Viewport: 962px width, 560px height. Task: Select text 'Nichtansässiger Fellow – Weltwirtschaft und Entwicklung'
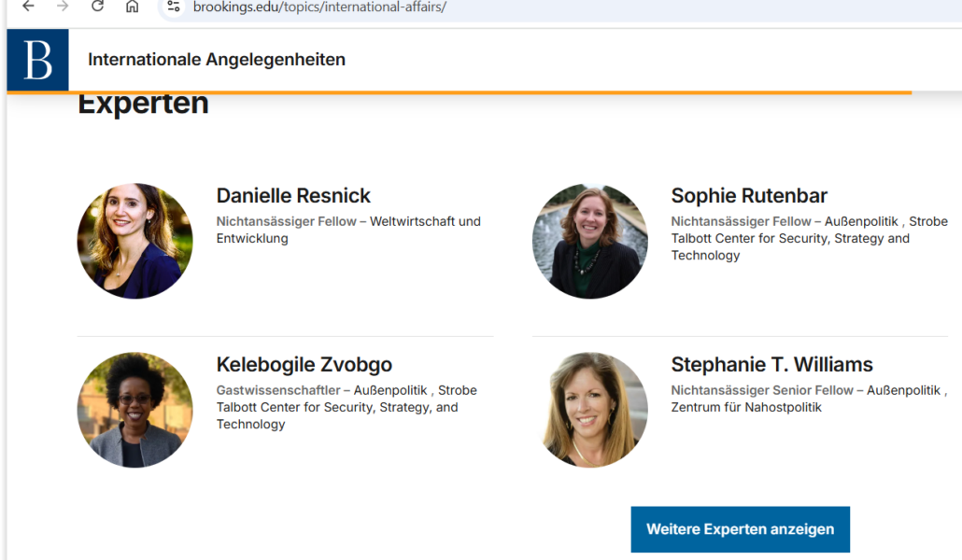pyautogui.click(x=348, y=230)
